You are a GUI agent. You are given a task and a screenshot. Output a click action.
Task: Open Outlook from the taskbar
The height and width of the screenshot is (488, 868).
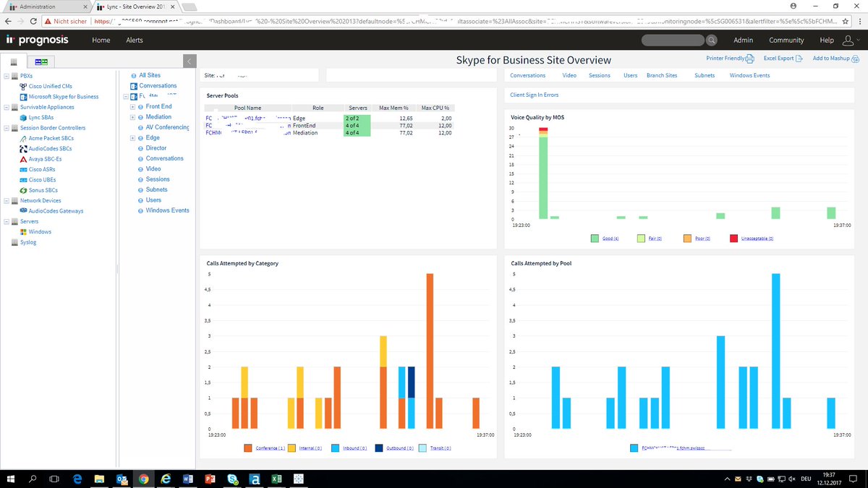click(x=122, y=479)
